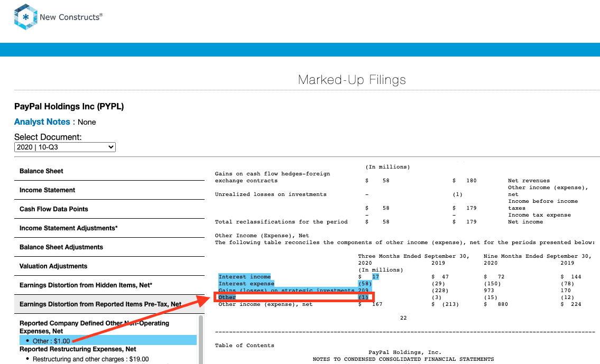Click the sidebar panel scrollbar
The width and height of the screenshot is (600, 364).
[x=201, y=340]
